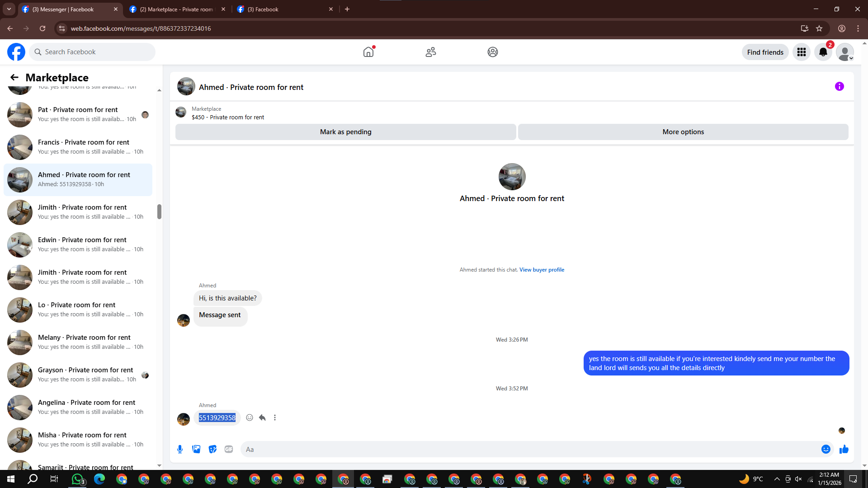The image size is (868, 488).
Task: Open the Facebook apps grid menu
Action: pos(802,52)
